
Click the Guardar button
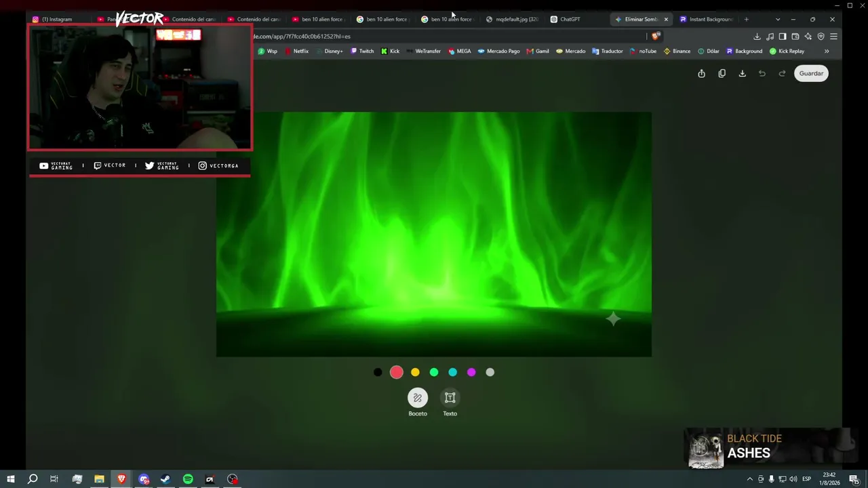(811, 73)
